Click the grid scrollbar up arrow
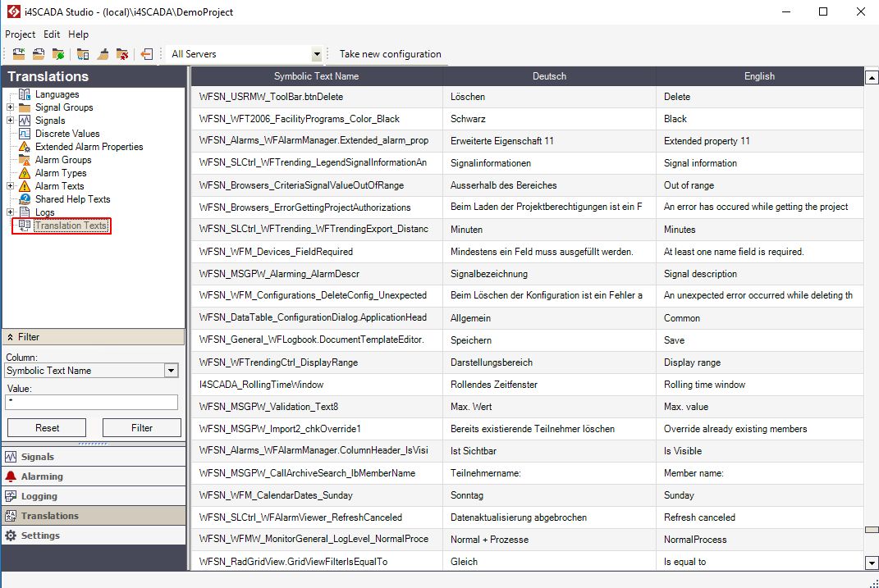 coord(872,77)
